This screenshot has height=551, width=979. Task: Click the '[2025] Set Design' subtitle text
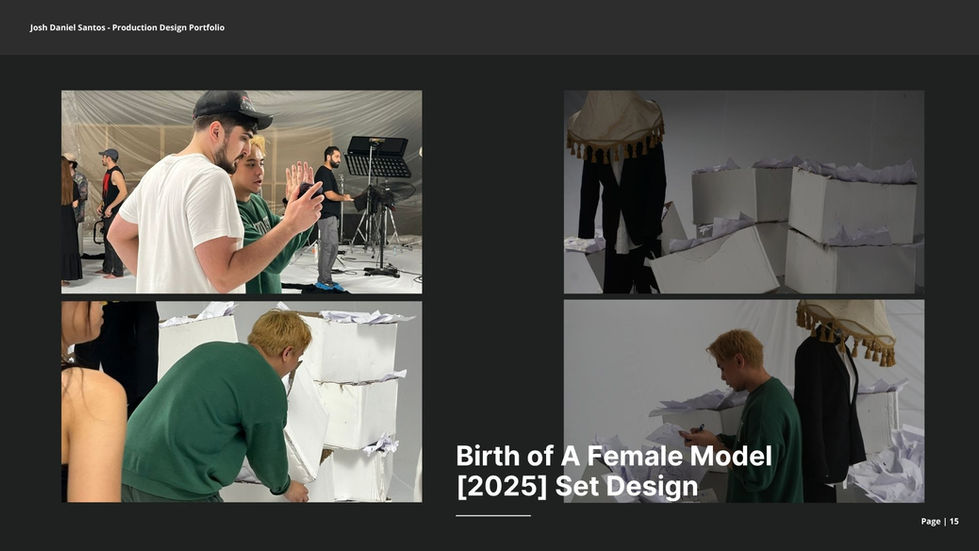[577, 487]
